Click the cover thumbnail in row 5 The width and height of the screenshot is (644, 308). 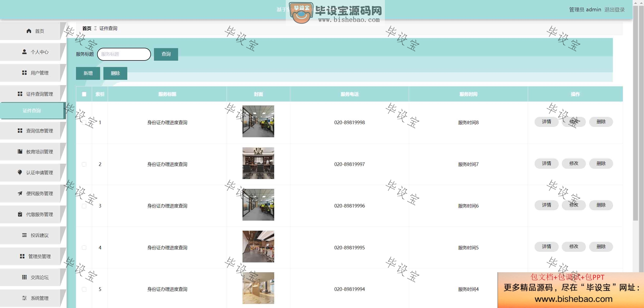pyautogui.click(x=258, y=288)
